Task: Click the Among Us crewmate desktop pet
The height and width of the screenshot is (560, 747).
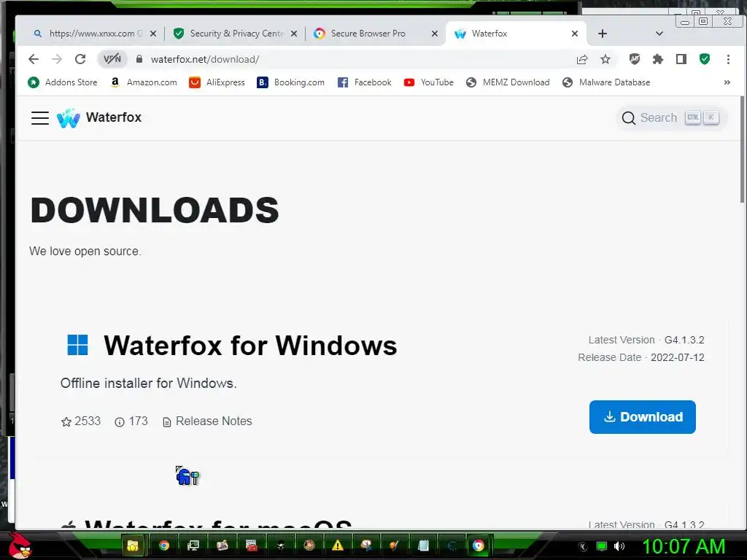Action: tap(187, 475)
